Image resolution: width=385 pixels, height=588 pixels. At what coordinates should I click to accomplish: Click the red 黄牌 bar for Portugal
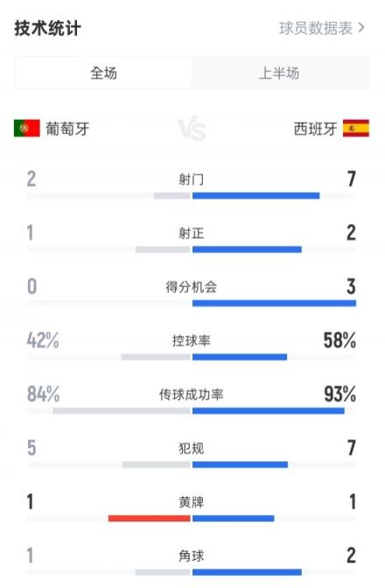150,519
